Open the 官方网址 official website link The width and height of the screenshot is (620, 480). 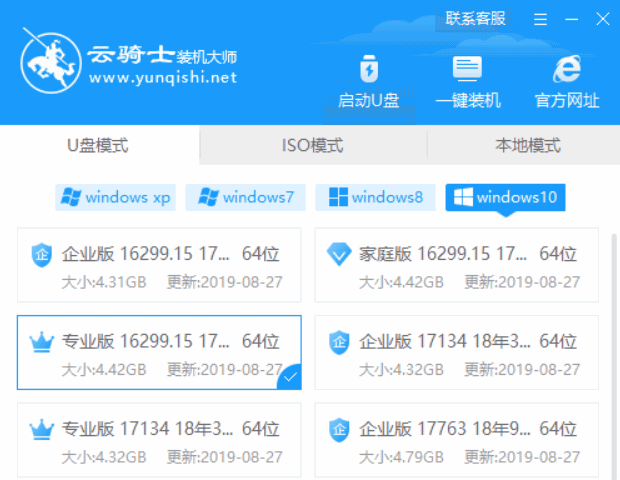click(567, 82)
